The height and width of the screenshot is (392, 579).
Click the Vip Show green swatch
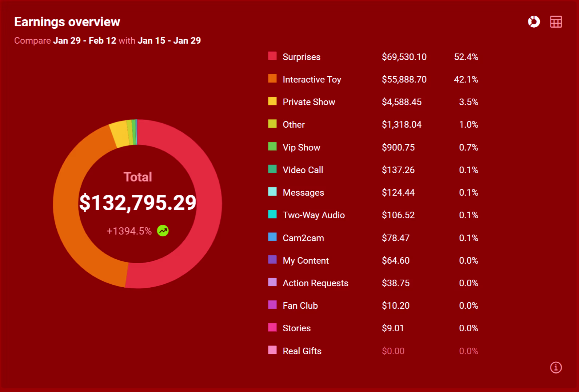[272, 147]
